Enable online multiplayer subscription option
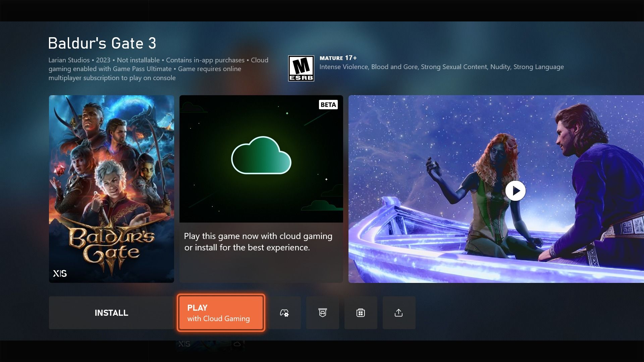The height and width of the screenshot is (362, 644). click(323, 313)
